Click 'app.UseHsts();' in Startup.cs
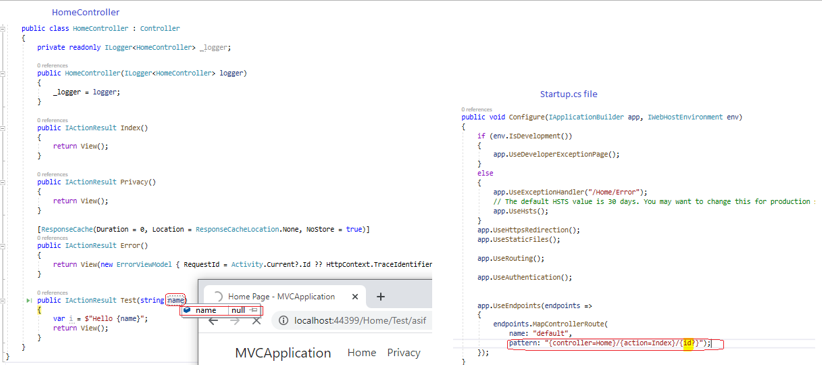Viewport: 822px width, 365px height. 521,211
